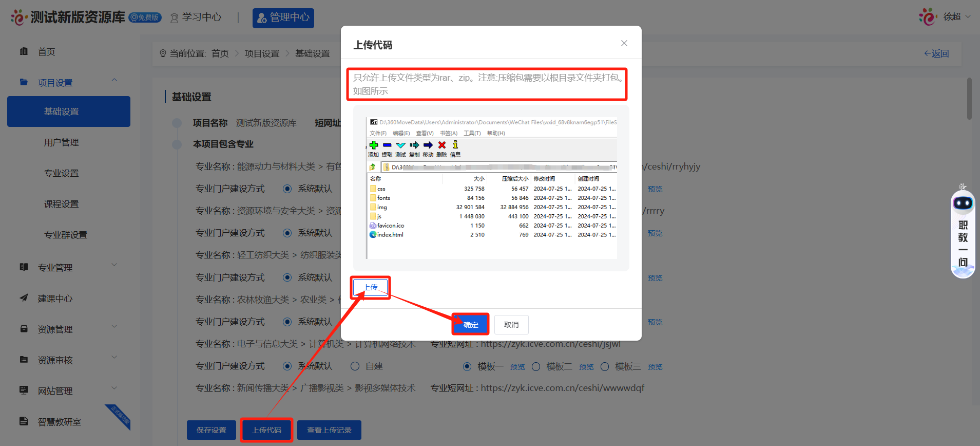Go to 专业群设置 menu item
The height and width of the screenshot is (446, 980).
pos(66,235)
